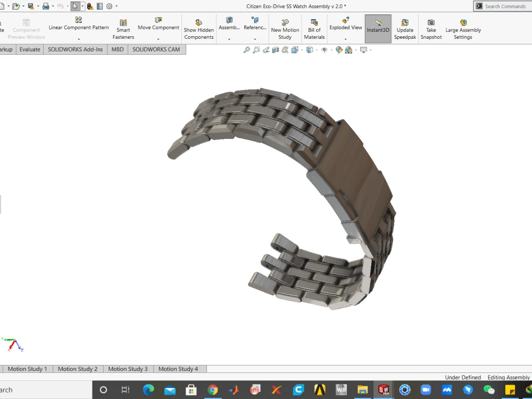Expand the Options gear dropdown arrow
The height and width of the screenshot is (399, 532).
117,6
